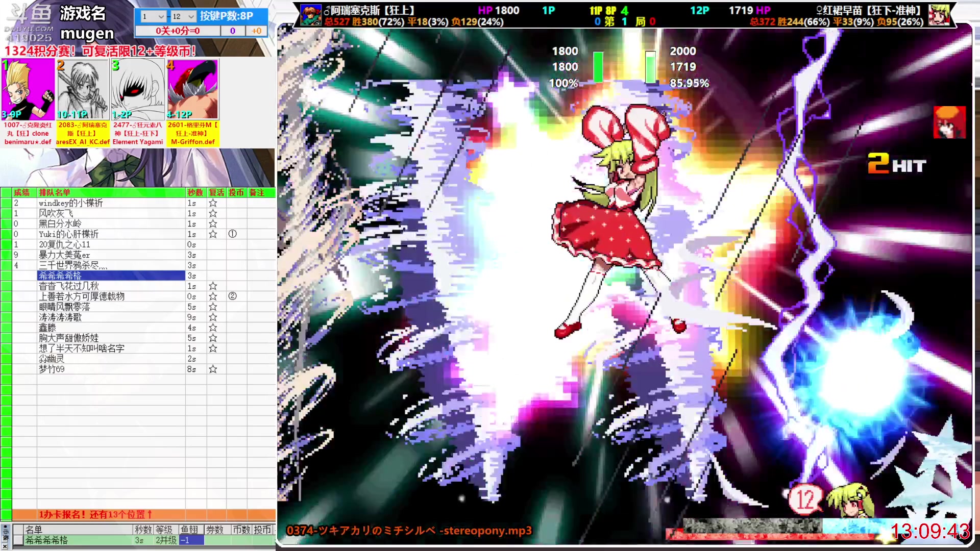
Task: Select character thumbnail 1 benimaru
Action: 28,89
